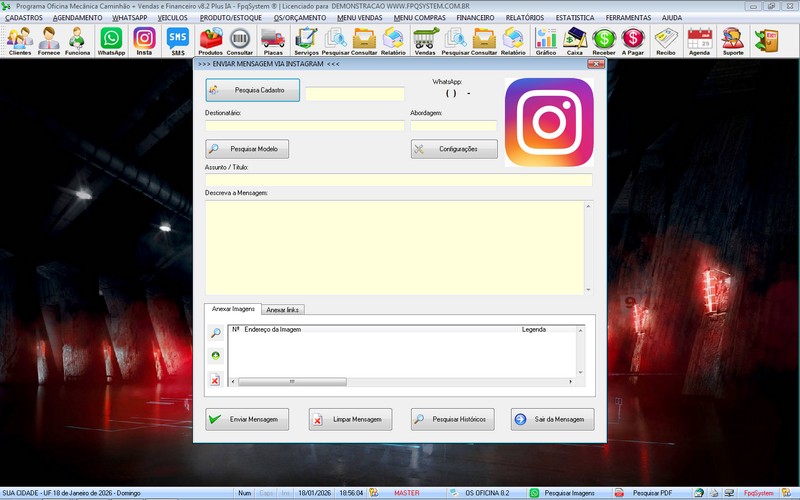Open the Fornece suppliers icon
This screenshot has height=500, width=800.
(x=48, y=41)
